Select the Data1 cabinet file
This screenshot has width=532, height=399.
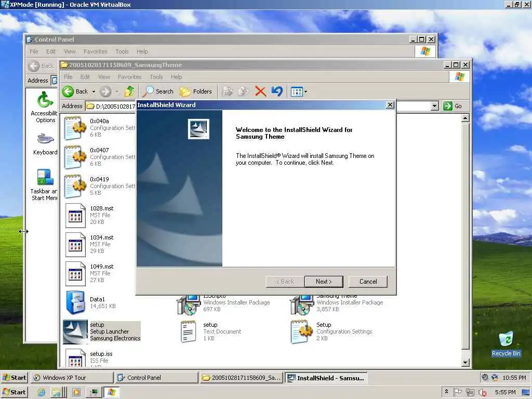(x=90, y=303)
